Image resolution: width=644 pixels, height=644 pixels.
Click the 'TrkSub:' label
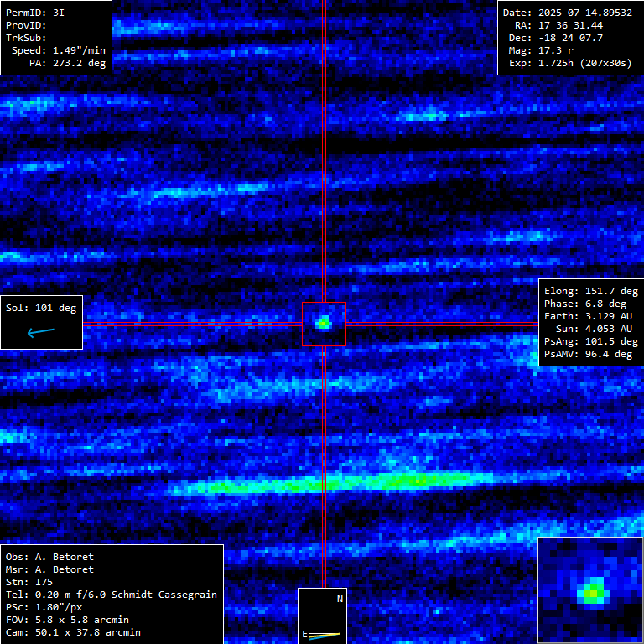pos(26,38)
